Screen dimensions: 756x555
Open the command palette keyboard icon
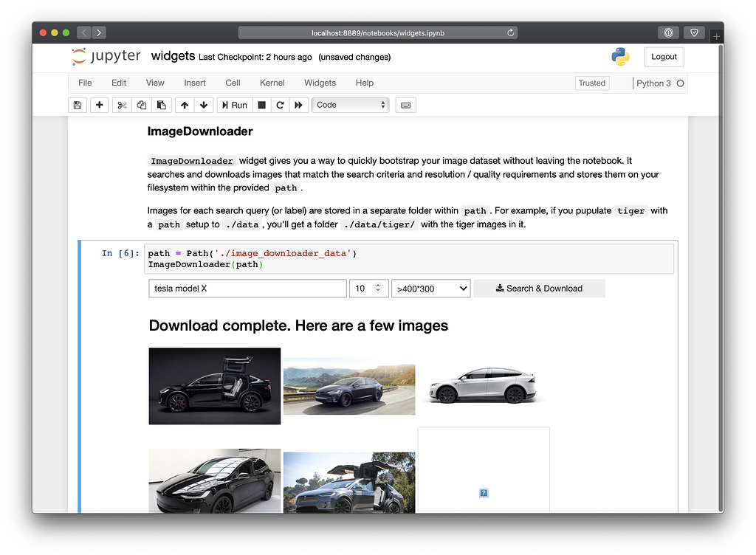pos(405,105)
